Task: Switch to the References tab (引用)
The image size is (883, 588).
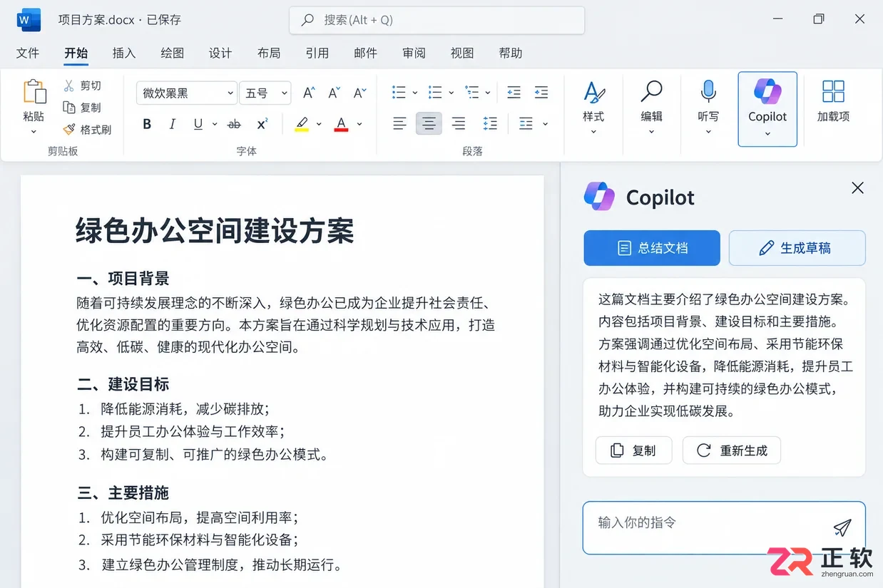Action: click(317, 53)
